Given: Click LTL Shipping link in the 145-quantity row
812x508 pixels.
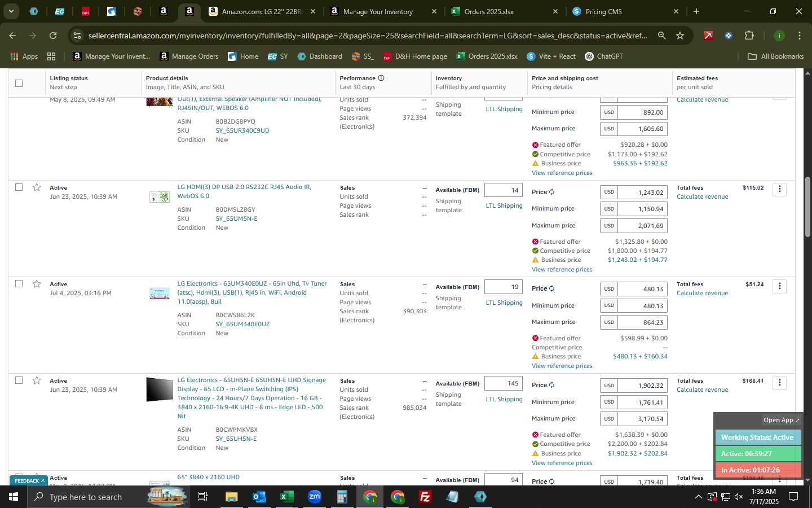Looking at the screenshot, I should [x=504, y=399].
